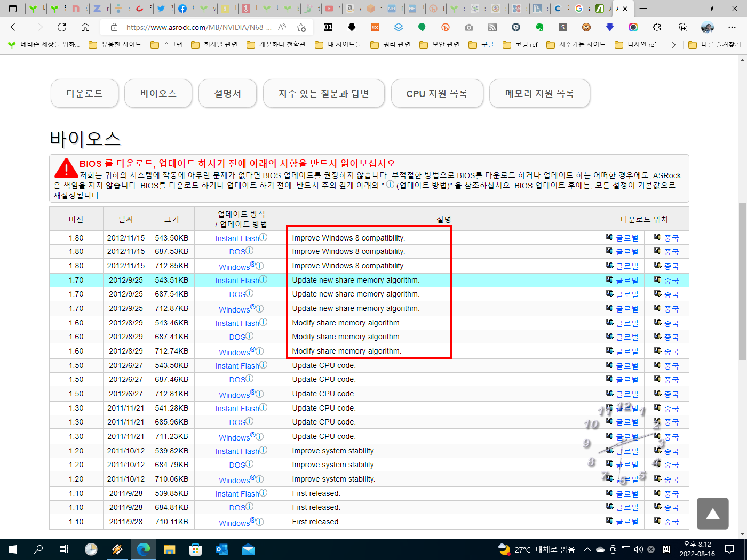Screen dimensions: 747x560
Task: Open 자주 있는 질문과 답변
Action: [x=324, y=93]
